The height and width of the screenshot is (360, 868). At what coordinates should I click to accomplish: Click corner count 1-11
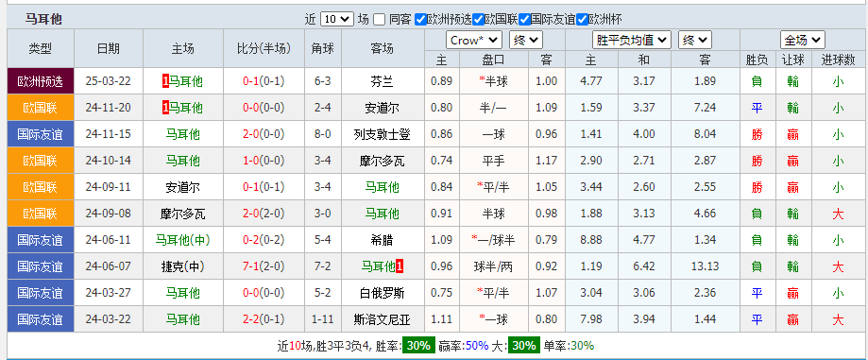(x=323, y=319)
